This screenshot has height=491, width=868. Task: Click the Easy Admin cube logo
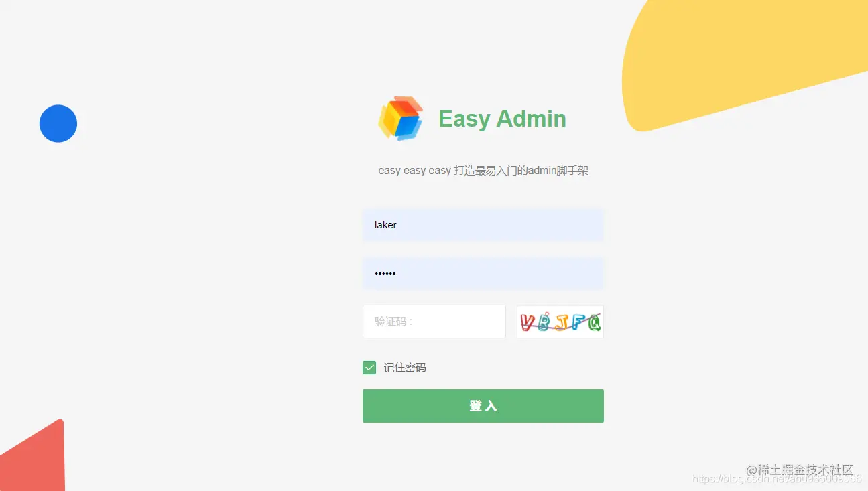tap(401, 119)
